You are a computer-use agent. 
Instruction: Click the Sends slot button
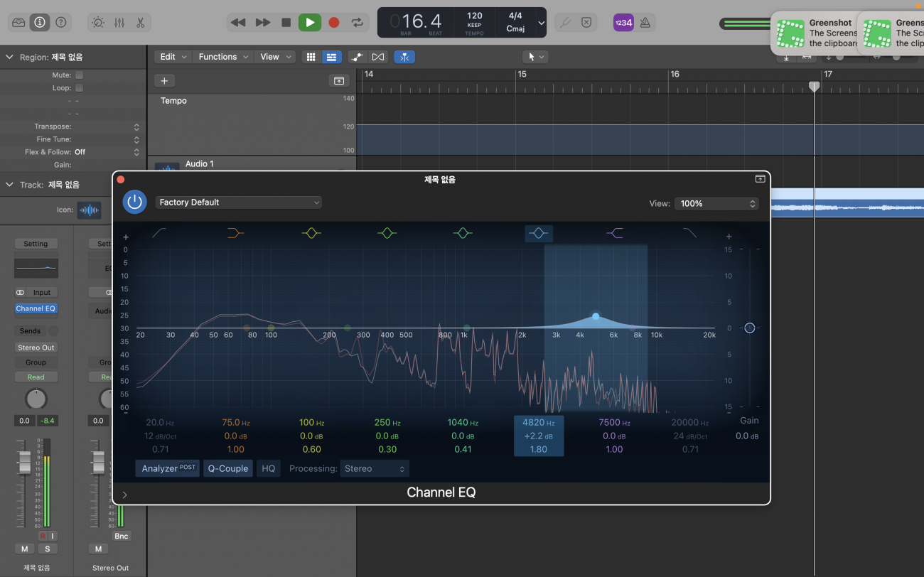pyautogui.click(x=31, y=331)
